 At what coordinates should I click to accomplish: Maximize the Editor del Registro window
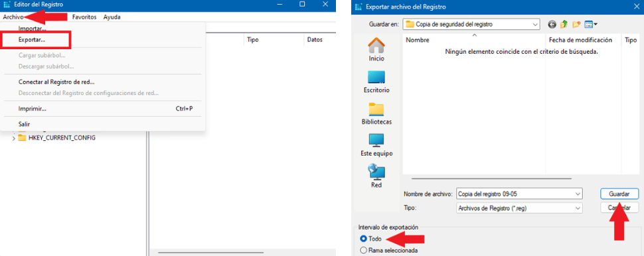302,4
